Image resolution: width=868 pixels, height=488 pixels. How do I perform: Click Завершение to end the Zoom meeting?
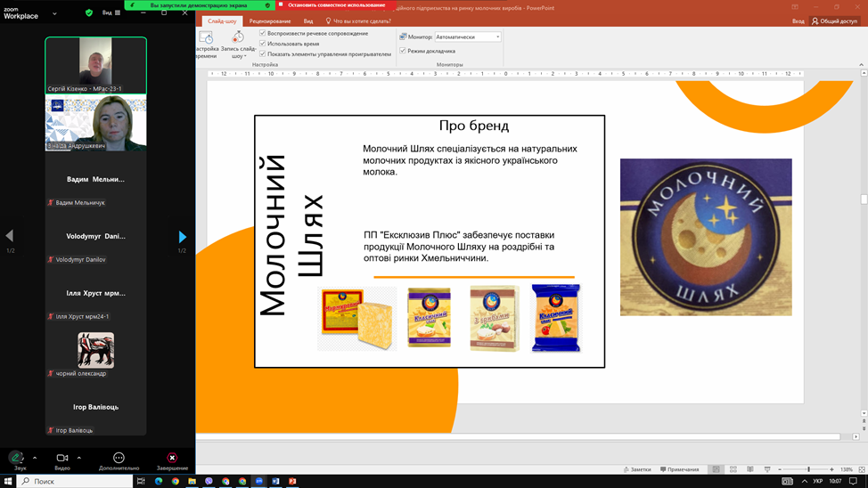tap(172, 458)
